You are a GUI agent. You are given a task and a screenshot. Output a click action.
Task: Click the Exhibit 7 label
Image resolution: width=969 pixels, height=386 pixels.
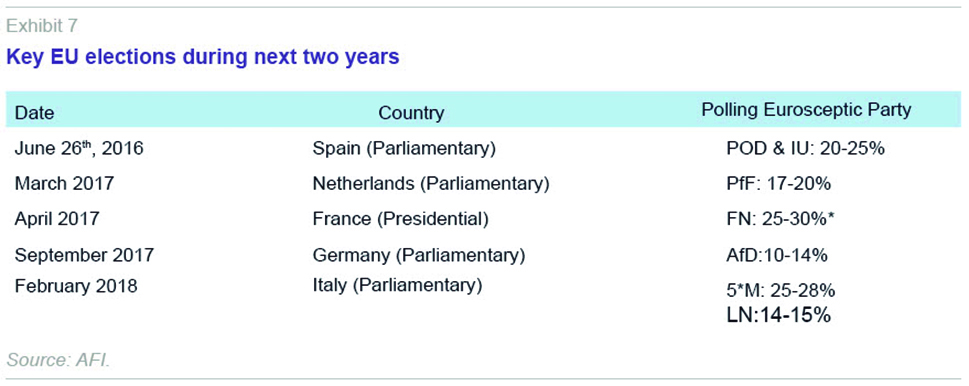(x=42, y=26)
